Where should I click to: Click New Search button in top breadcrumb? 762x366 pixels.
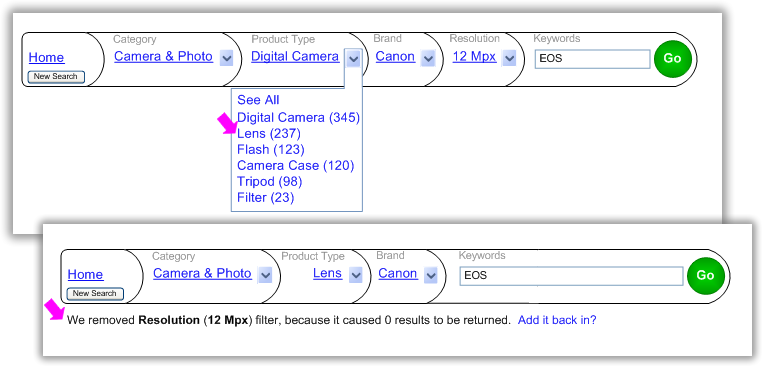pos(56,77)
